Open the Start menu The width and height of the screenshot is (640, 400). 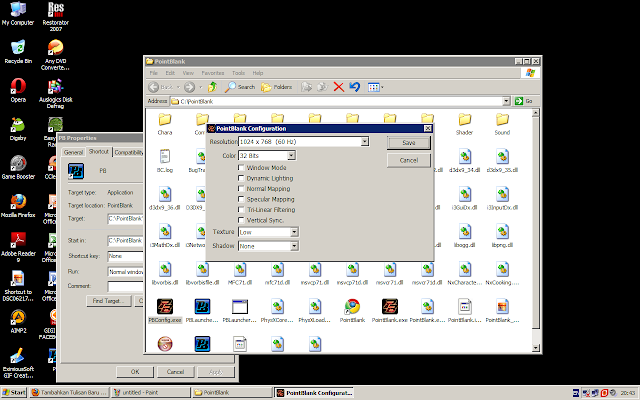pos(13,392)
